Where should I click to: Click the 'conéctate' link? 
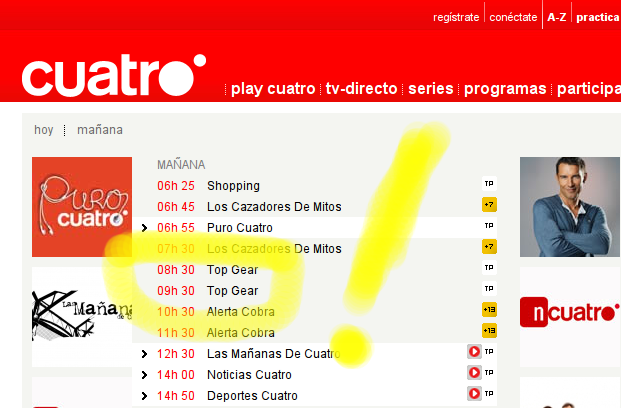(513, 17)
